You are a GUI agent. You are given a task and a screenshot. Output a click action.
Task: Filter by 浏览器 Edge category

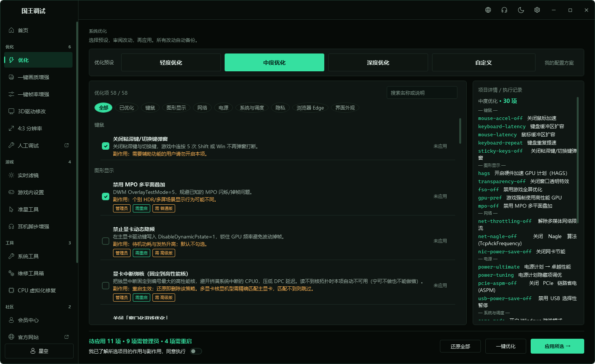click(310, 108)
